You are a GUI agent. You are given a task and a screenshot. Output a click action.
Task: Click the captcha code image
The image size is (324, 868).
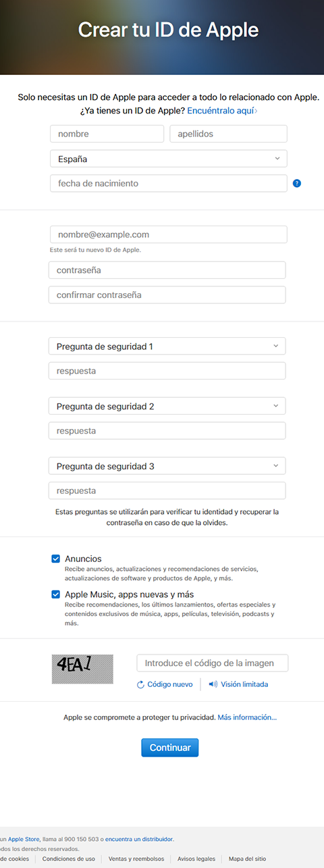click(82, 669)
